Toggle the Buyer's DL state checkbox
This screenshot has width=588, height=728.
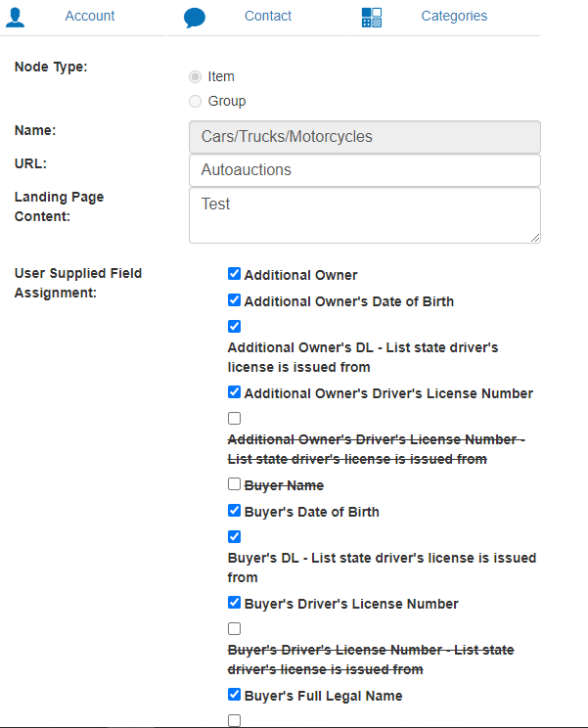pyautogui.click(x=234, y=537)
